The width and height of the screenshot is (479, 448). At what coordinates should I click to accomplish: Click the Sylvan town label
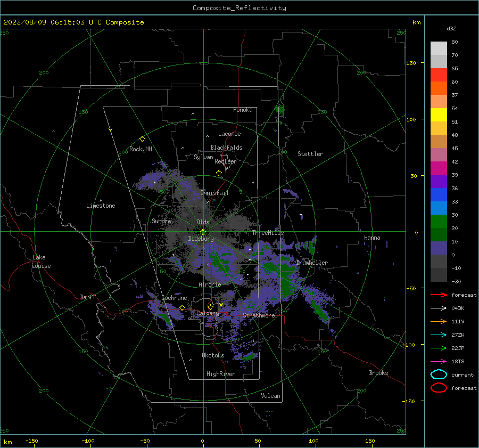pos(203,157)
